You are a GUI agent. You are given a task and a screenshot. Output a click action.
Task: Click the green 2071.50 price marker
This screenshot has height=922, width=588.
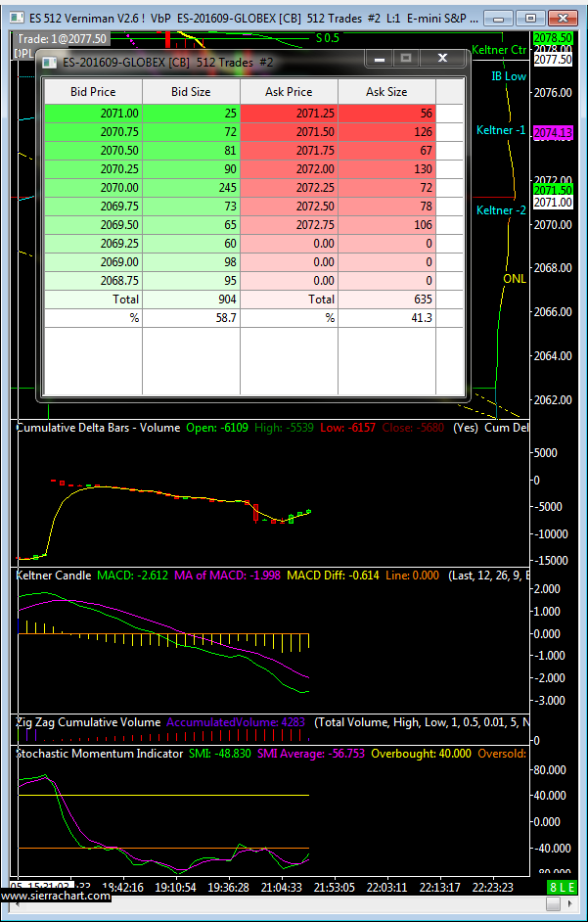click(x=552, y=190)
